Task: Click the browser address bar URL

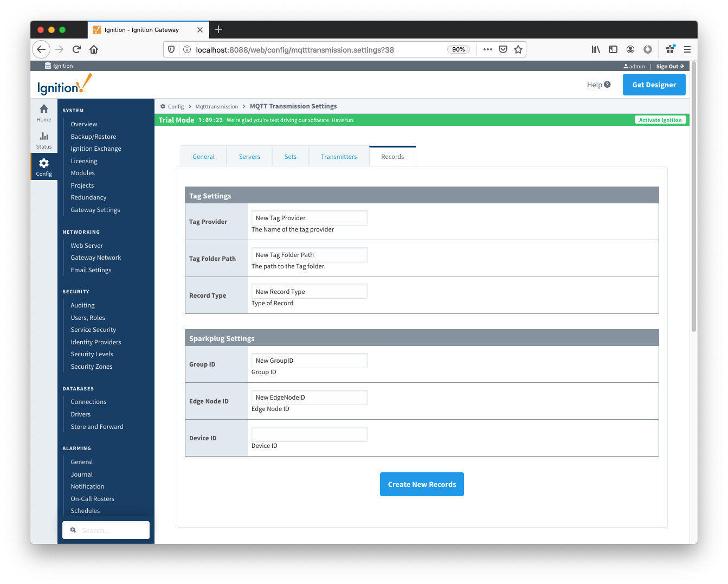Action: pyautogui.click(x=295, y=50)
